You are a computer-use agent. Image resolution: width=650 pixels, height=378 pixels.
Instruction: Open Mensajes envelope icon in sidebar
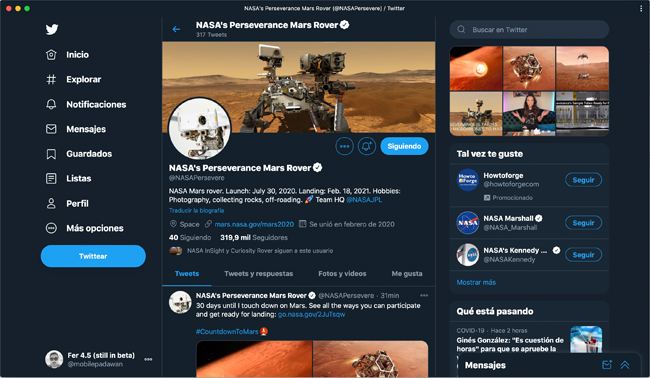coord(51,129)
